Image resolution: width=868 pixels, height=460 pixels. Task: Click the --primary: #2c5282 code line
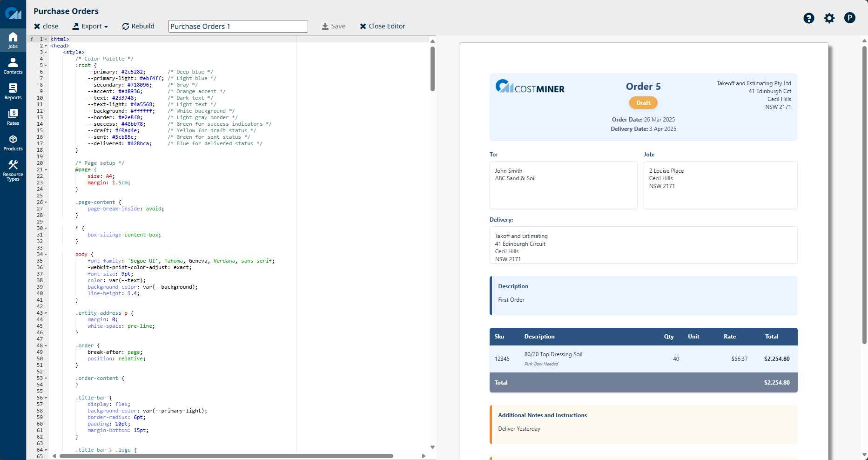150,72
